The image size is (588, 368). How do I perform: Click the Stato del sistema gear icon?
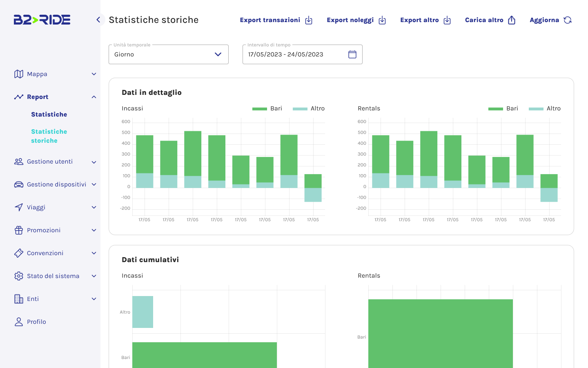(x=19, y=276)
